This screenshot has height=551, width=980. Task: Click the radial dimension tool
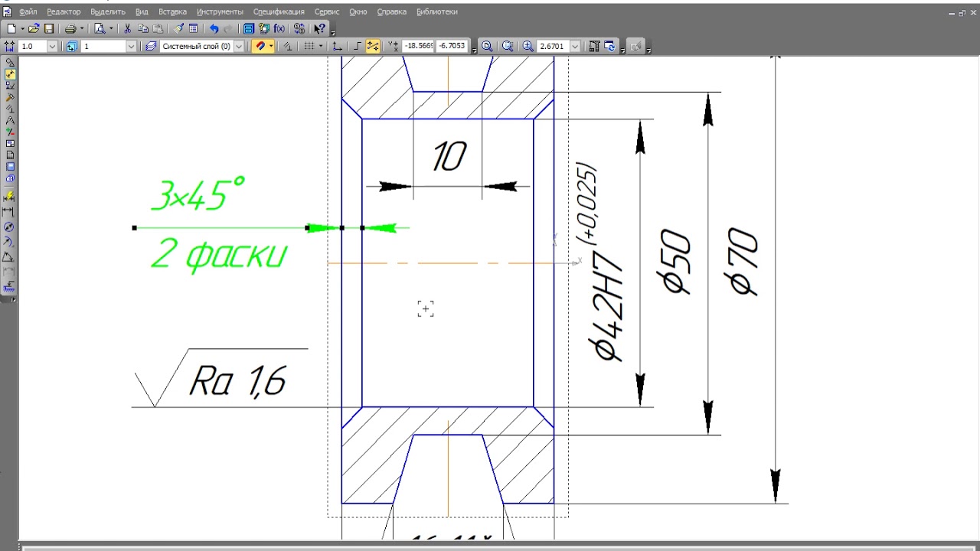point(9,242)
